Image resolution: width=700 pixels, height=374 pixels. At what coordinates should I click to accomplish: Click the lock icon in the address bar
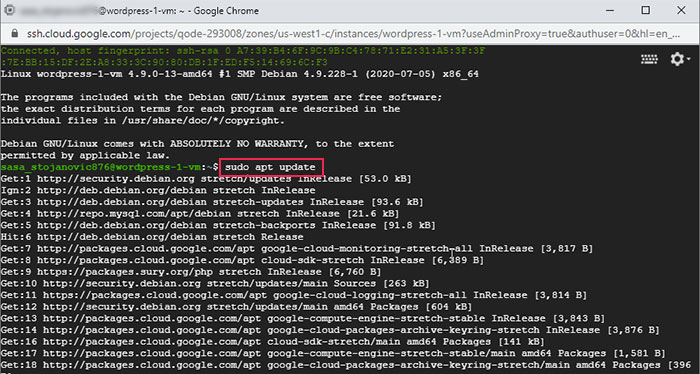pos(15,33)
